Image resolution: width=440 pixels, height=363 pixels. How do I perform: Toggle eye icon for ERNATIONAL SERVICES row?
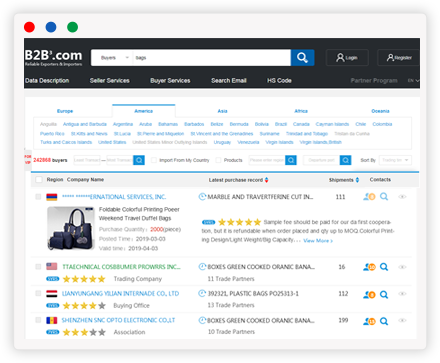402,197
